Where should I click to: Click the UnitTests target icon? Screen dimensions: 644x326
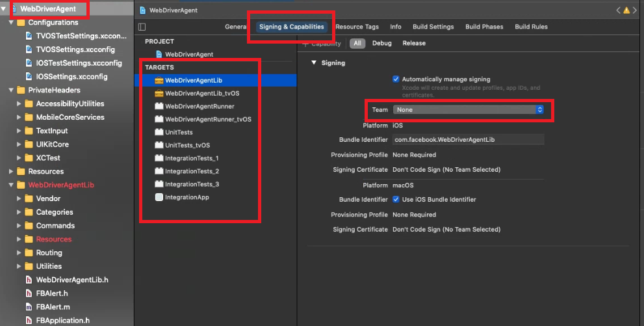click(x=159, y=132)
